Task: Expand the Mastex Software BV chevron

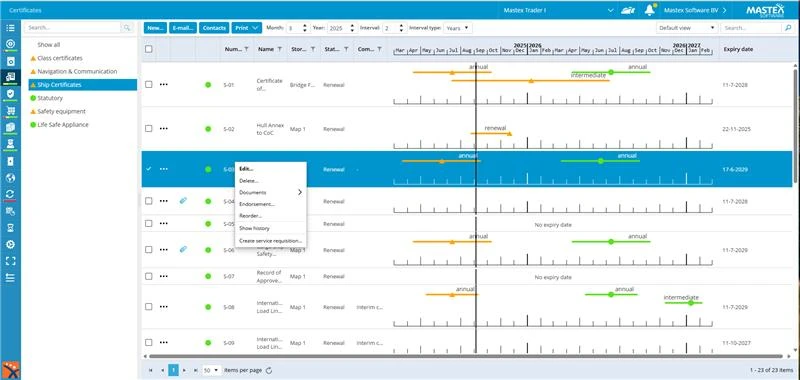Action: pyautogui.click(x=724, y=10)
